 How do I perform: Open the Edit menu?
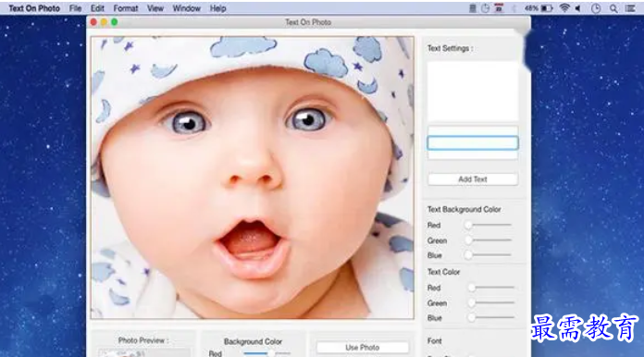pyautogui.click(x=97, y=8)
